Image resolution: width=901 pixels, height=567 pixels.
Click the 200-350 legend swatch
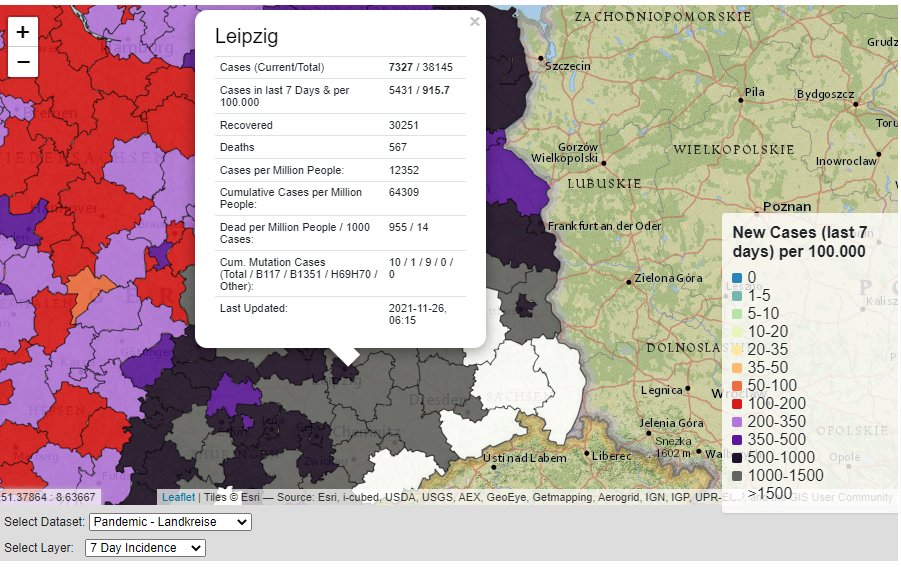pos(737,422)
